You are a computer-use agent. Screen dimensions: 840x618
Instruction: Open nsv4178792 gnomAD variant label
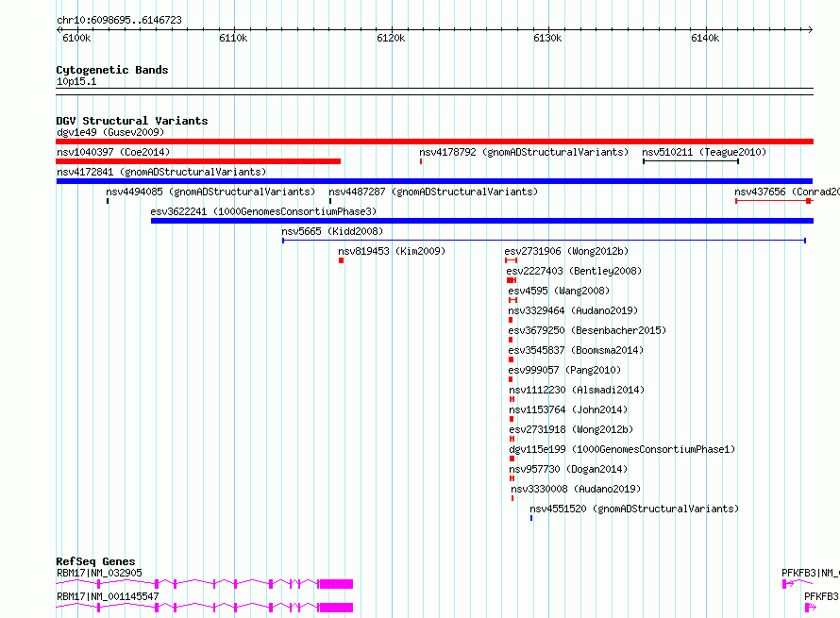tap(524, 152)
